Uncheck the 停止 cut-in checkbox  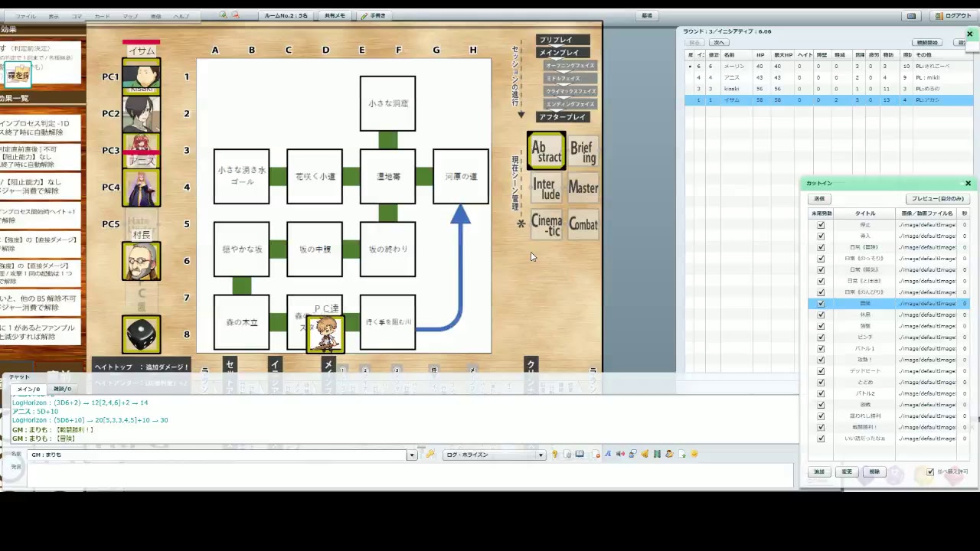pos(821,225)
